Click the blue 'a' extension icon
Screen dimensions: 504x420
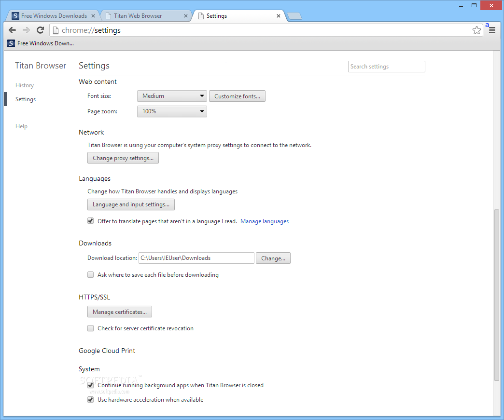[x=487, y=25]
